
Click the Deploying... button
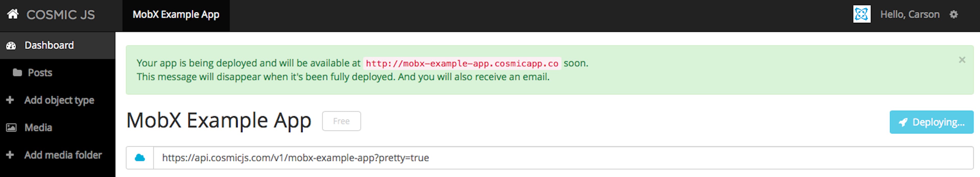click(931, 122)
